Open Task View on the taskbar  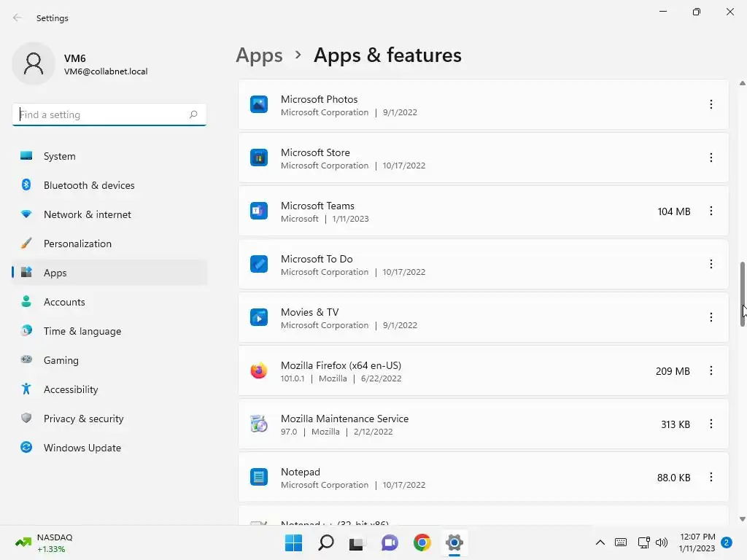(x=357, y=542)
